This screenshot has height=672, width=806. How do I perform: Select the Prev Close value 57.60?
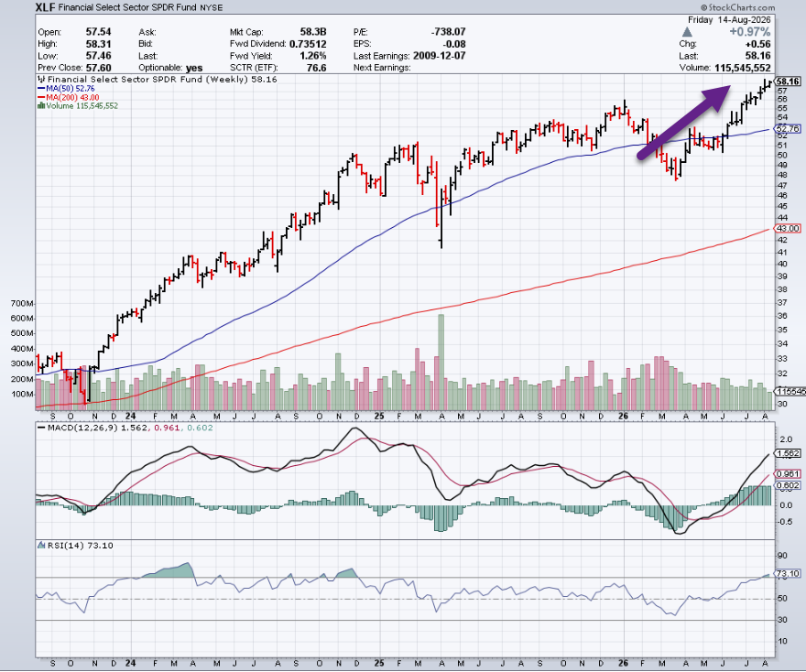coord(98,68)
